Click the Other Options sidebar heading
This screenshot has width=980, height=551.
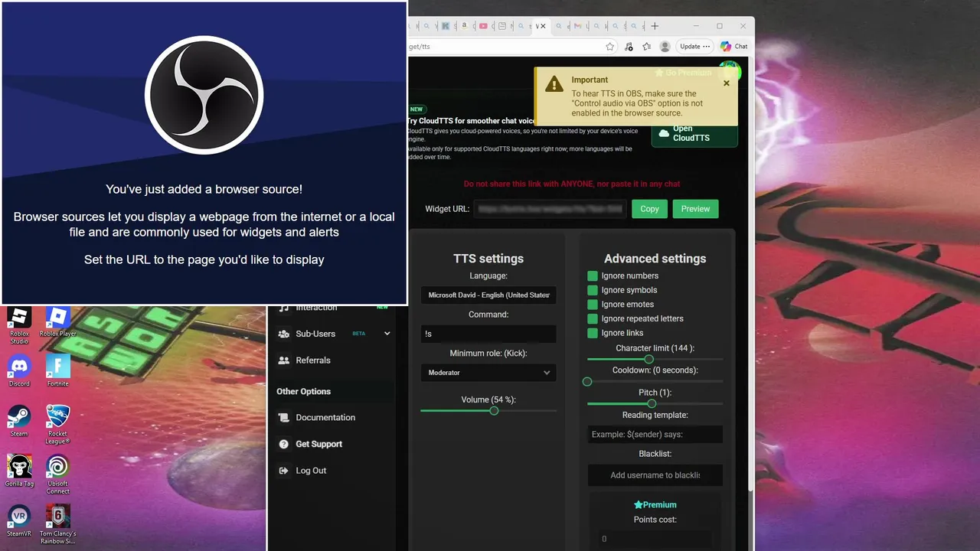304,392
